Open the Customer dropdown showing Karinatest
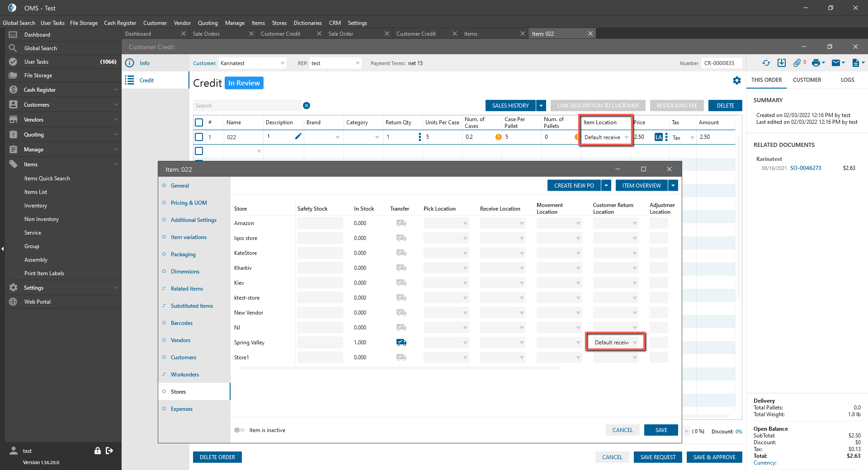Image resolution: width=868 pixels, height=470 pixels. (283, 63)
